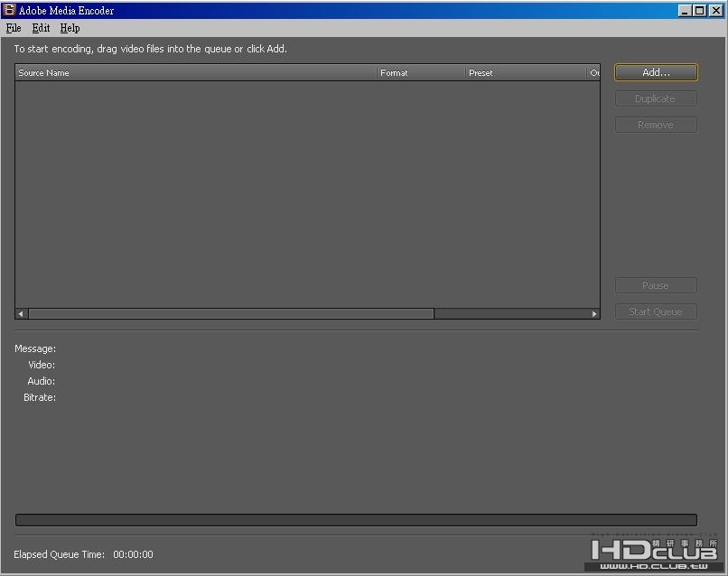Screen dimensions: 728x576
Task: Maximize the Adobe Media Encoder window
Action: 699,10
